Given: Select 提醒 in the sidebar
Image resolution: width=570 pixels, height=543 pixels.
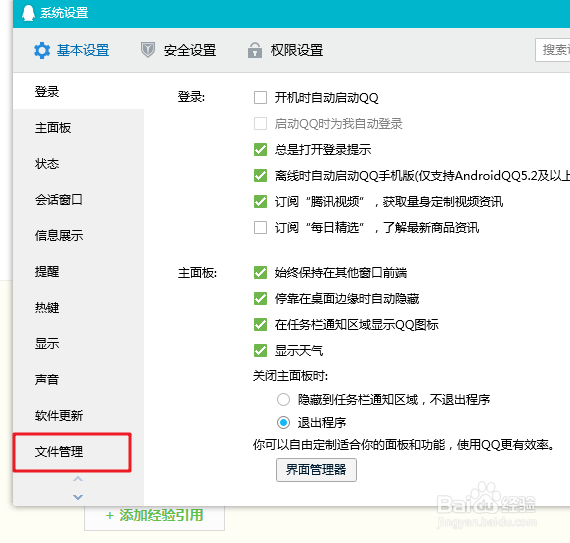Looking at the screenshot, I should tap(79, 272).
